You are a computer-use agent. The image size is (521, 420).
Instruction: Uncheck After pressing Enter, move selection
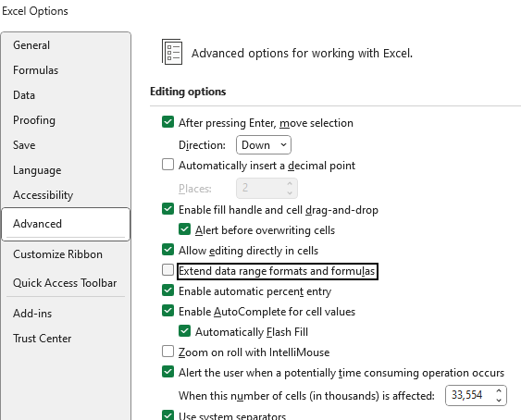(x=167, y=122)
